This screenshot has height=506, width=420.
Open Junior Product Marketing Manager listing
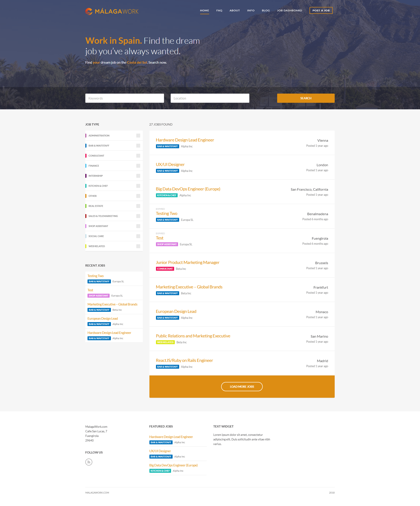(x=187, y=262)
